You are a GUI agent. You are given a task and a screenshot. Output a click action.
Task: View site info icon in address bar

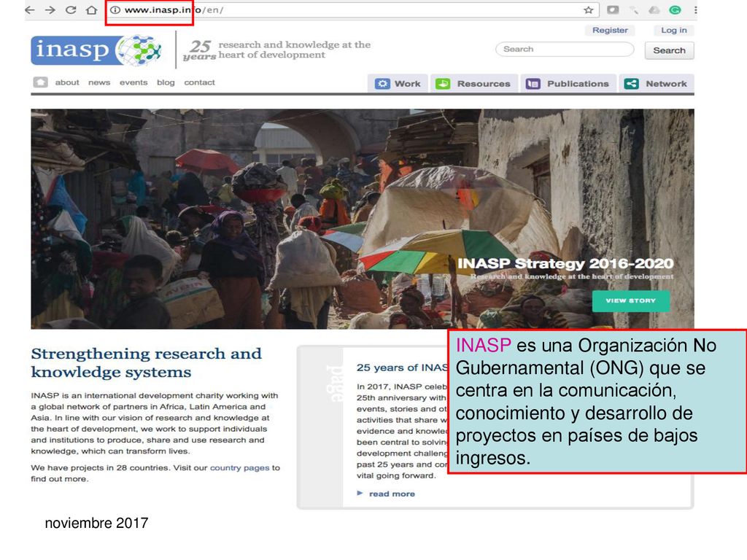pyautogui.click(x=115, y=10)
